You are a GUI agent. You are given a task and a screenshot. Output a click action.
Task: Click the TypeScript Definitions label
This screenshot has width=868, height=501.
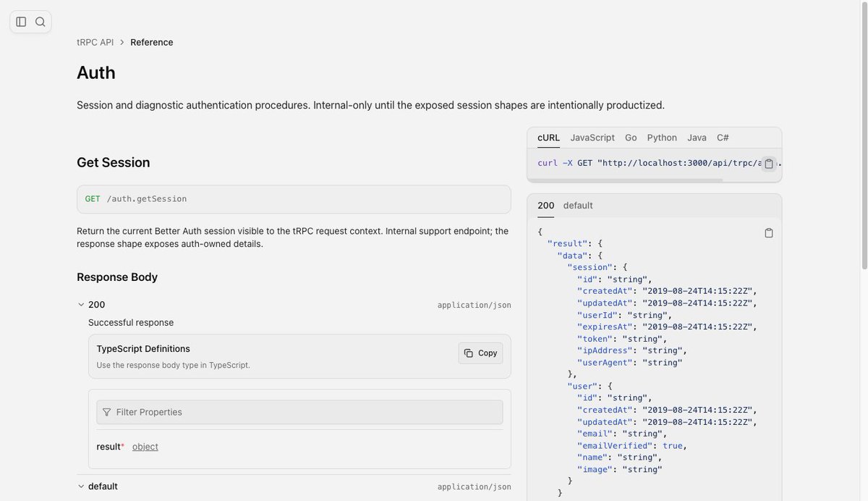[x=143, y=349]
